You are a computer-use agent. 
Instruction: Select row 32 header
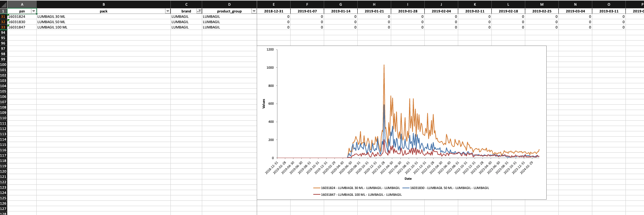tap(4, 22)
